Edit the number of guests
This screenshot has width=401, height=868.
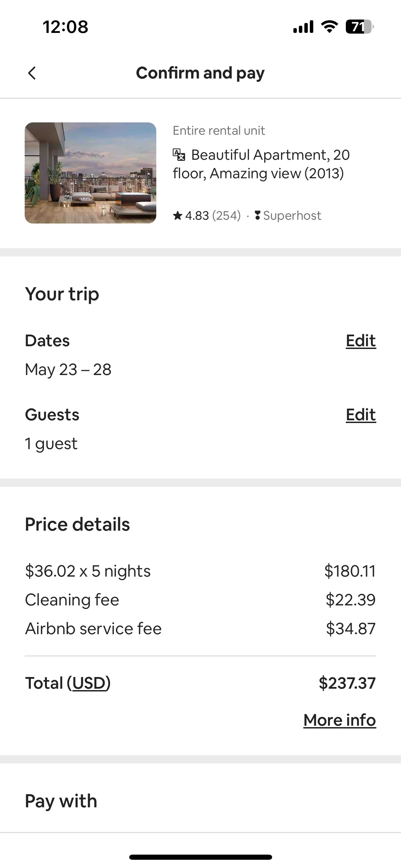361,415
